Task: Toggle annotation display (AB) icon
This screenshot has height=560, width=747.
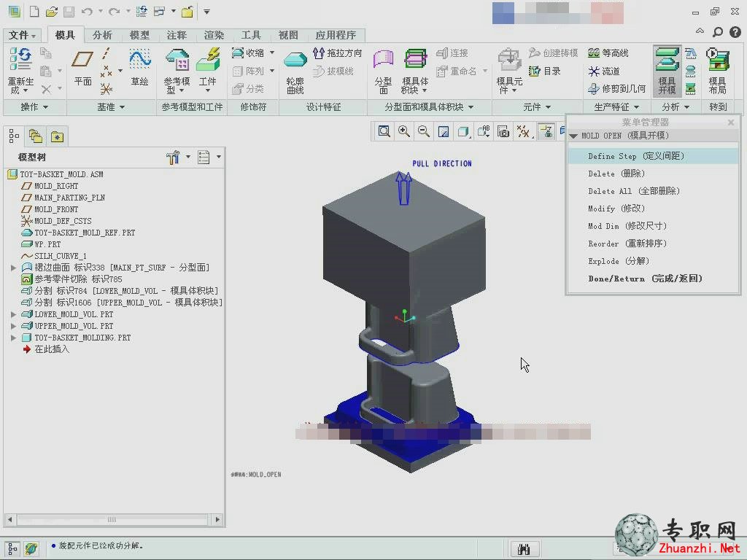Action: (484, 131)
